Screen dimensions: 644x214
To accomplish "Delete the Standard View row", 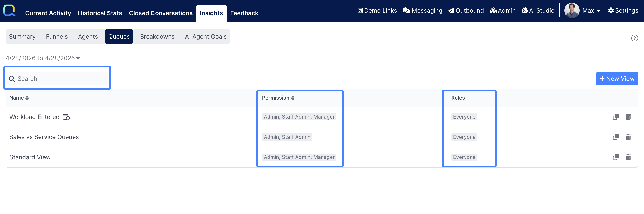I will 628,157.
